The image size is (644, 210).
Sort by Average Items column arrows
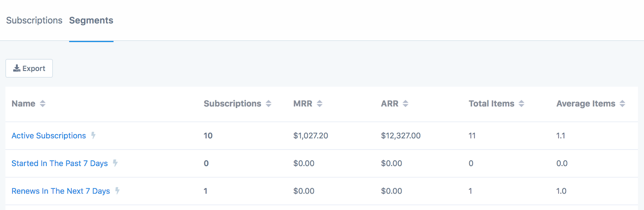point(623,104)
